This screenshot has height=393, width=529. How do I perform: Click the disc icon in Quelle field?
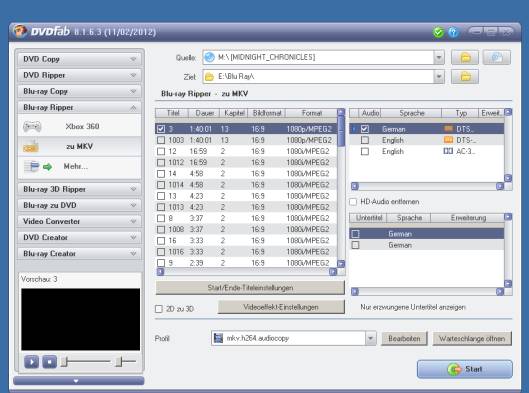tap(210, 57)
